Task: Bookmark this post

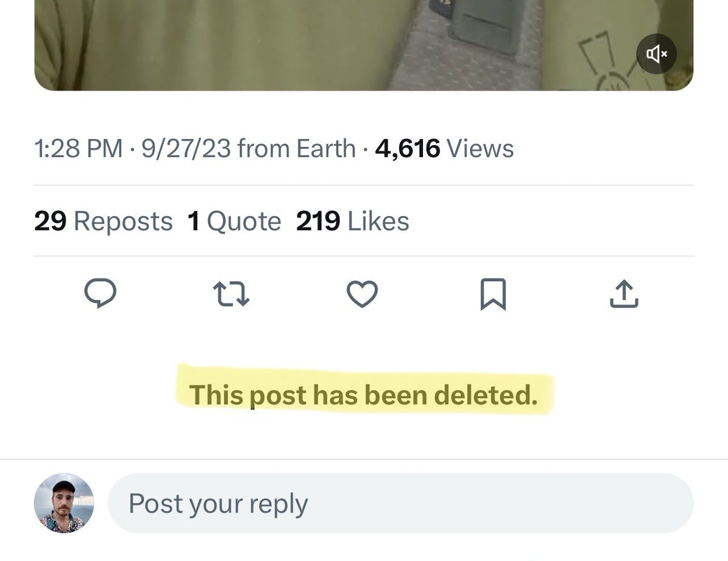Action: 493,294
